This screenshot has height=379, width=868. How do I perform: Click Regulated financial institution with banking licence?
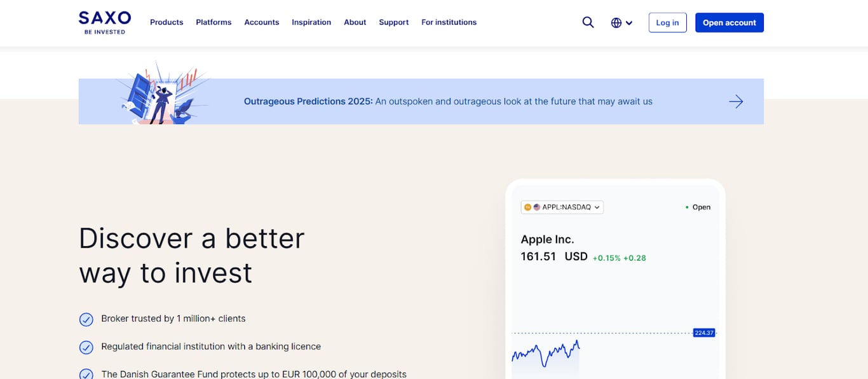tap(211, 347)
